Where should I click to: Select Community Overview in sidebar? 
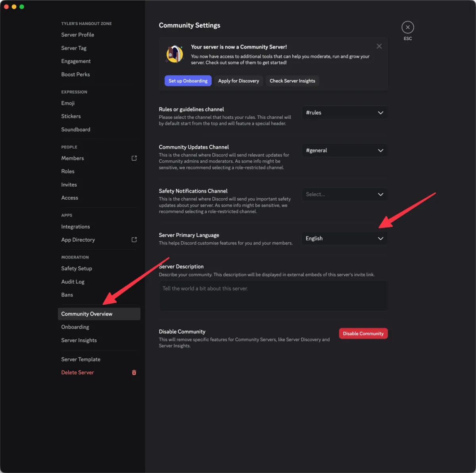pyautogui.click(x=99, y=314)
